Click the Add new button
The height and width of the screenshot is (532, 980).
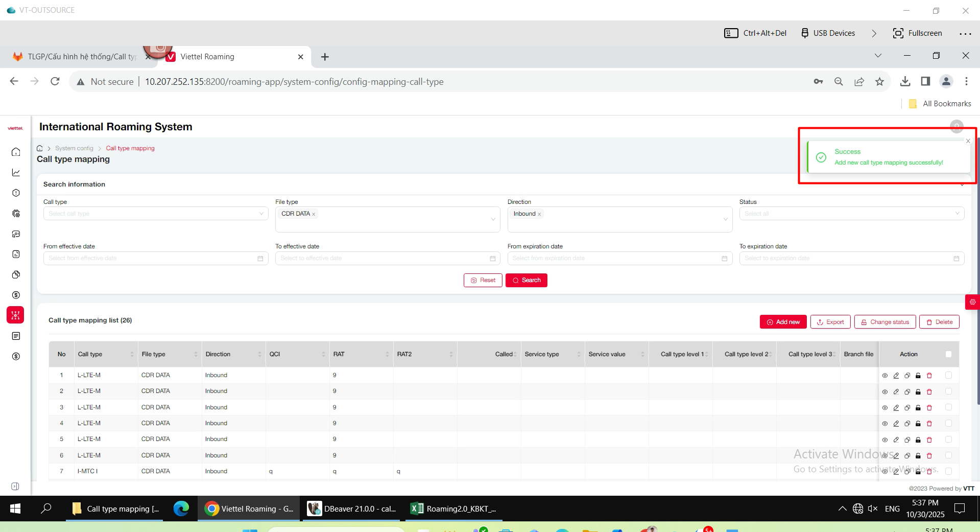click(x=783, y=322)
